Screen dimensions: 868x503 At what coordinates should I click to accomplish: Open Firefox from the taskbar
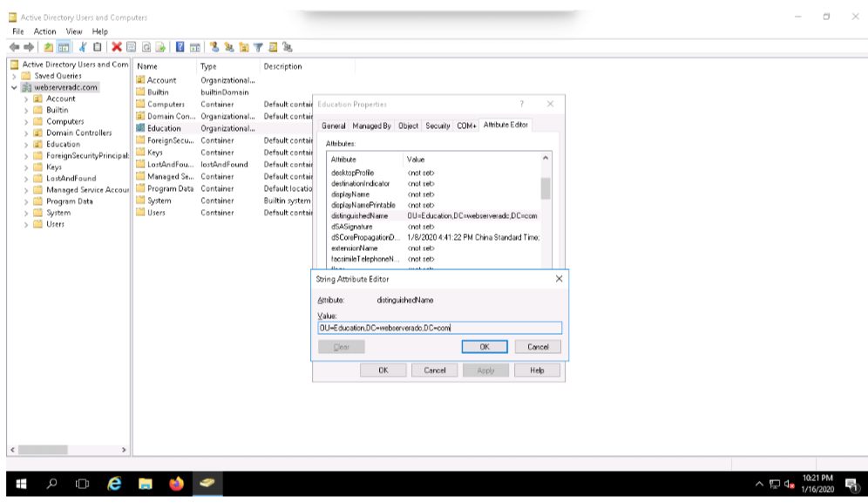pyautogui.click(x=176, y=484)
